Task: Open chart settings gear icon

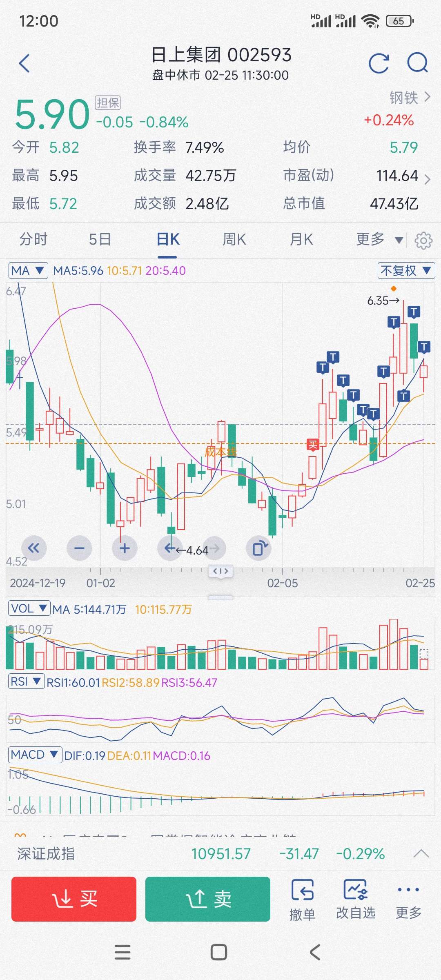Action: 423,241
